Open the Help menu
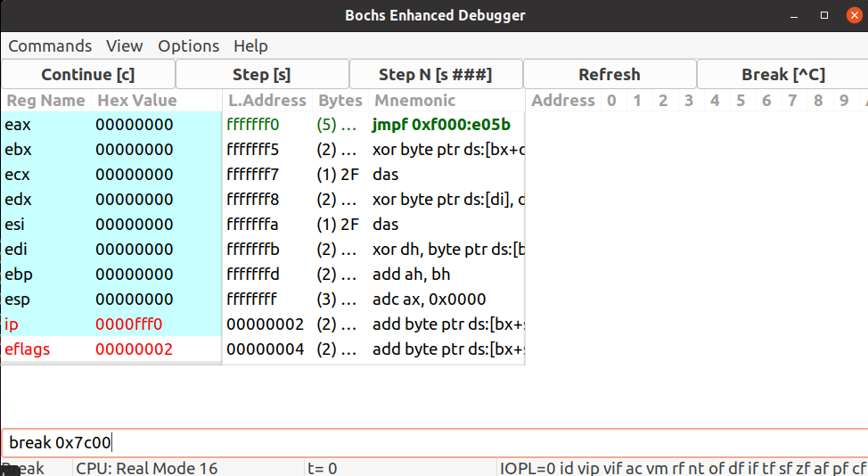This screenshot has width=868, height=476. coord(250,46)
